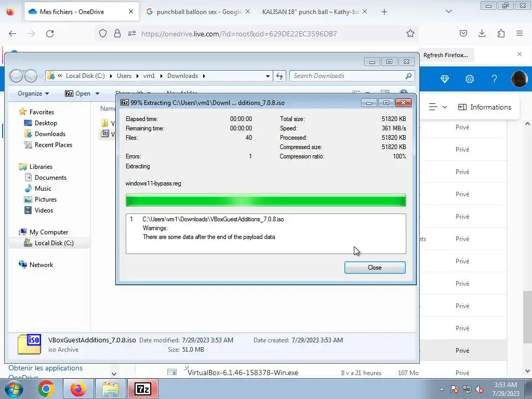
Task: Click the Refresh Firefox button
Action: (445, 55)
